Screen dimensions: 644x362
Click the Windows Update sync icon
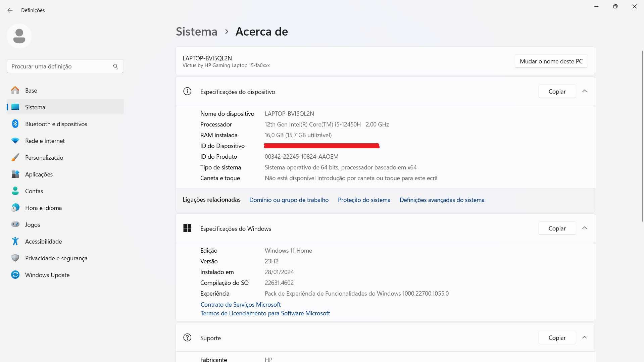pos(15,275)
